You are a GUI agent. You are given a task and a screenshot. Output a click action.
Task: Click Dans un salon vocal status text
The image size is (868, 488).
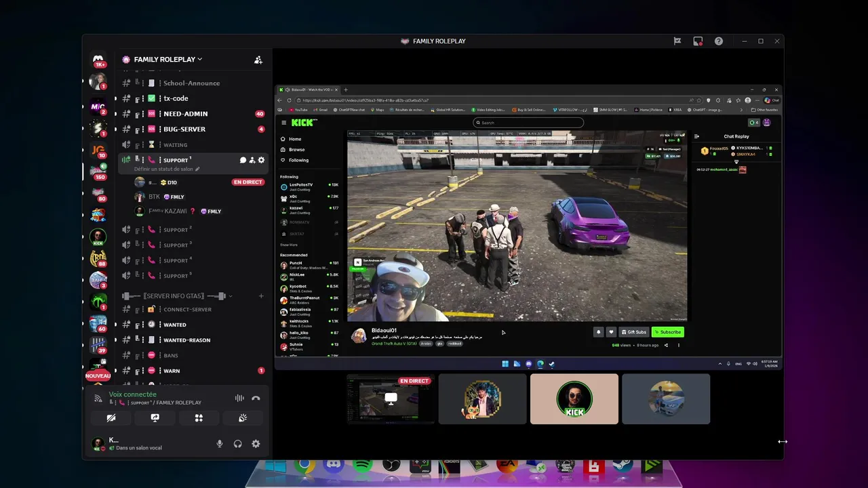pyautogui.click(x=139, y=448)
